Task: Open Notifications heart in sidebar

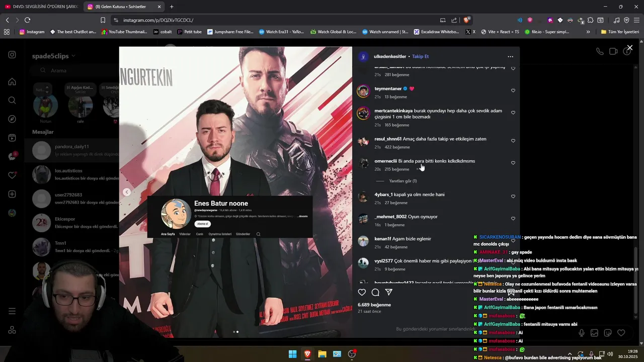Action: click(x=12, y=175)
